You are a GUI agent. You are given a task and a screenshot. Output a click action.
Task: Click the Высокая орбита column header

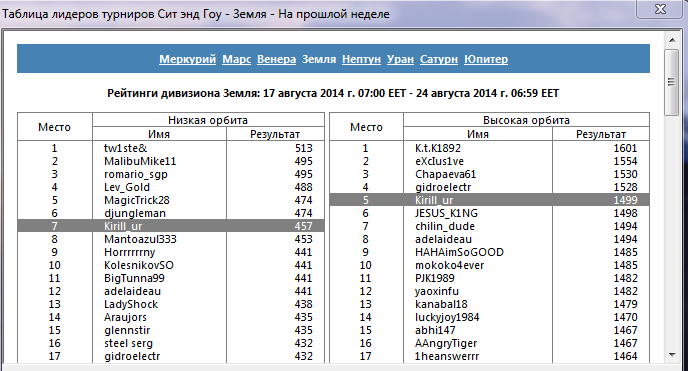pyautogui.click(x=526, y=120)
